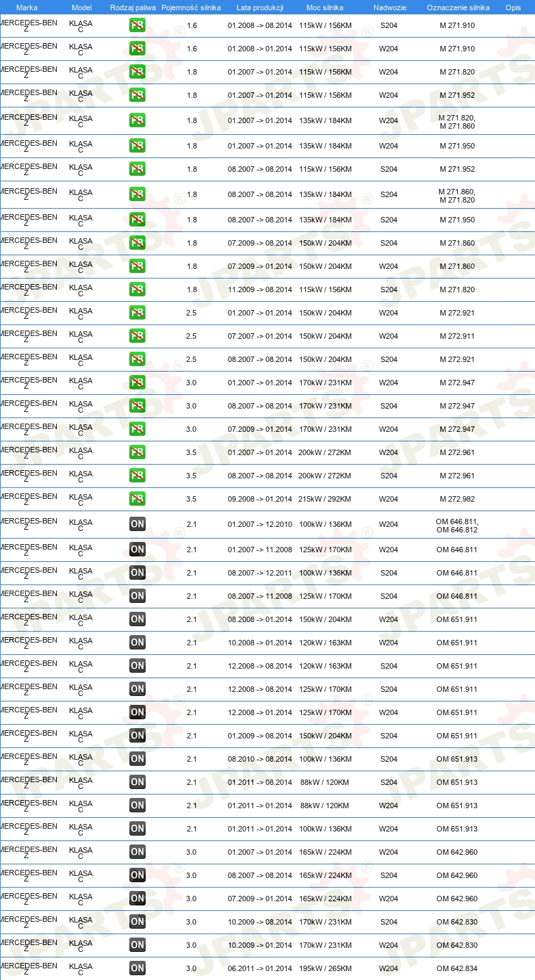Click PB icon in the W204 M 271.952 row

138,96
